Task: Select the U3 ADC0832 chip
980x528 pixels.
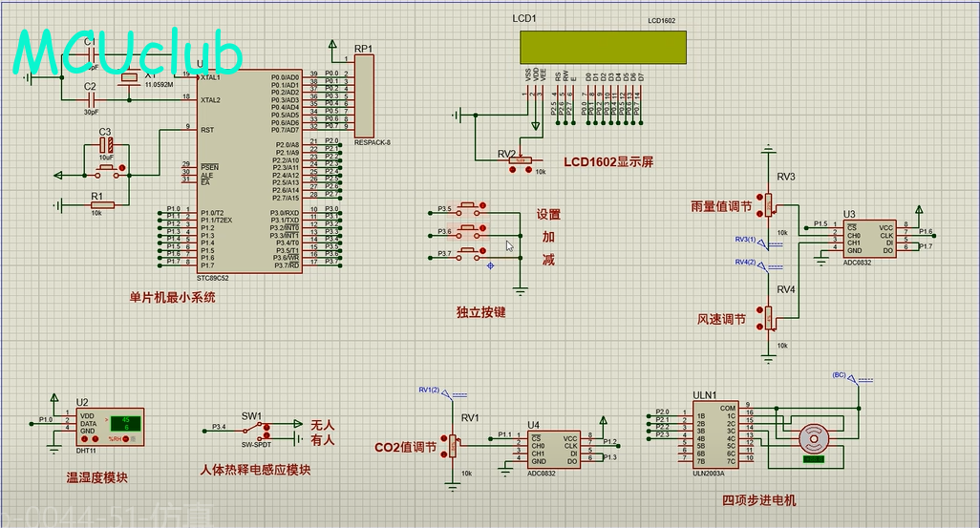Action: pos(867,236)
